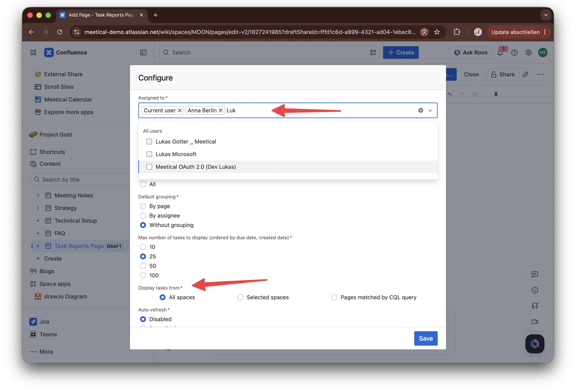Open Blogs in sidebar
The width and height of the screenshot is (576, 392).
(47, 271)
